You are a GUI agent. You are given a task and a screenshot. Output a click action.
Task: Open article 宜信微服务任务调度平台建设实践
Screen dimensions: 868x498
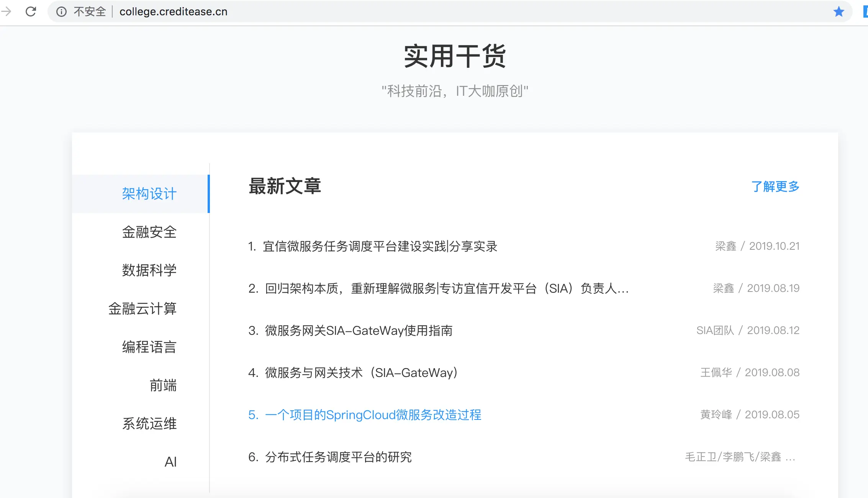(380, 246)
